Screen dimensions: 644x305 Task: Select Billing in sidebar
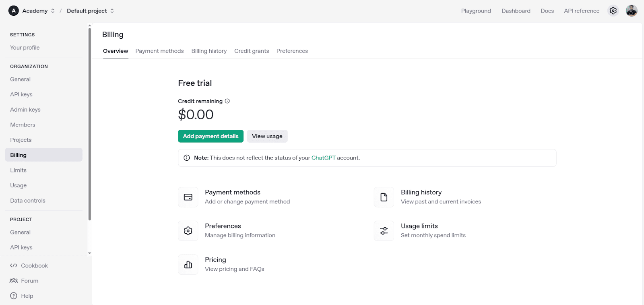point(43,155)
